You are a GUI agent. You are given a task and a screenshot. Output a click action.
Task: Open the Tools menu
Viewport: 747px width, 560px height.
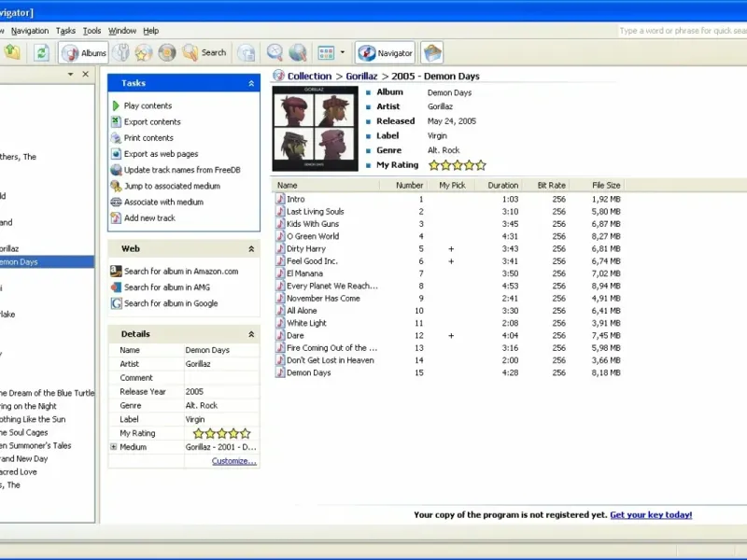[92, 31]
